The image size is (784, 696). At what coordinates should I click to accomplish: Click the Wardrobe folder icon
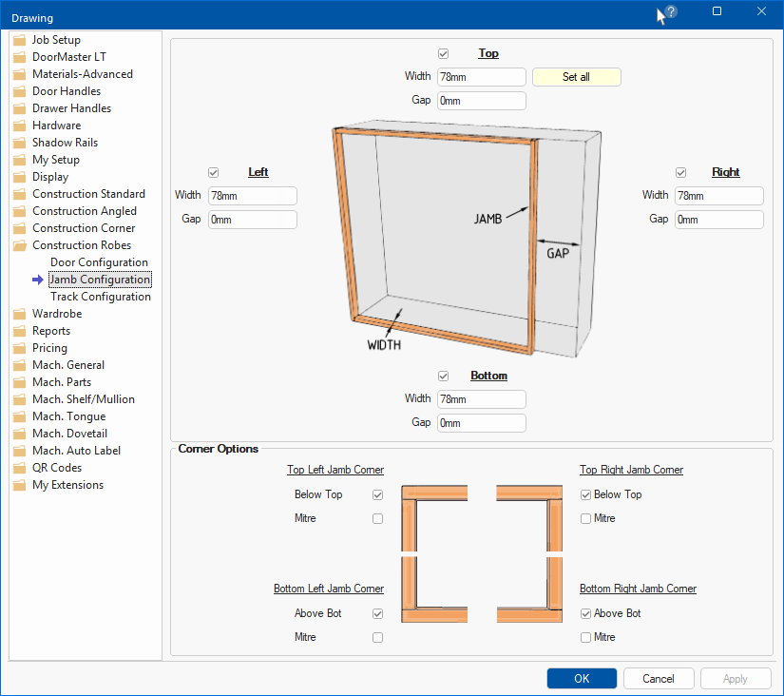click(20, 314)
